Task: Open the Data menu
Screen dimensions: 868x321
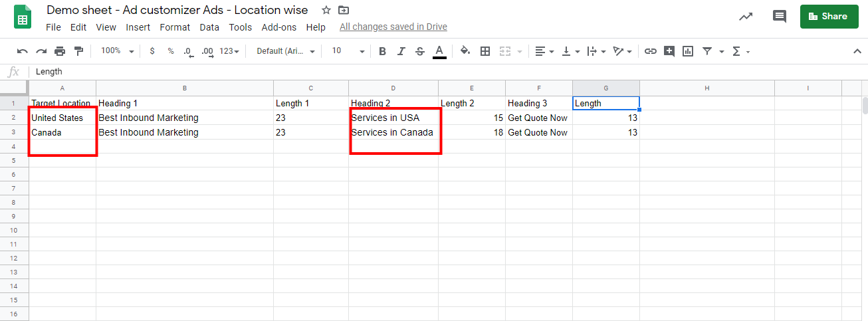Action: coord(209,27)
